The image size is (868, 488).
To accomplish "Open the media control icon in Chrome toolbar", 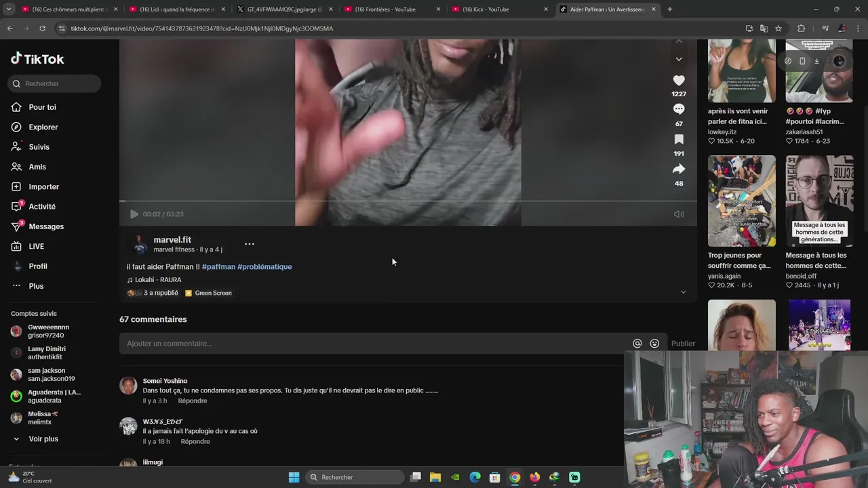I will (x=825, y=28).
